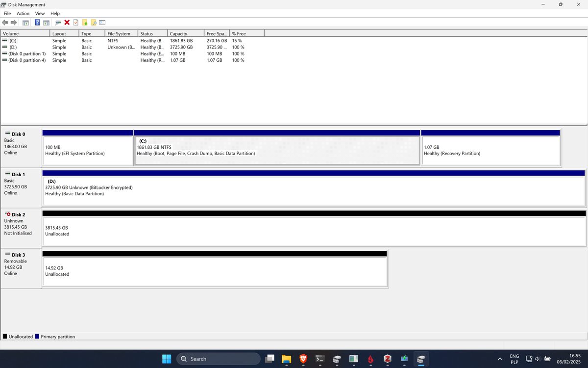Screen dimensions: 588x368
Task: Expand the system tray hidden icons chevron
Action: pyautogui.click(x=500, y=359)
